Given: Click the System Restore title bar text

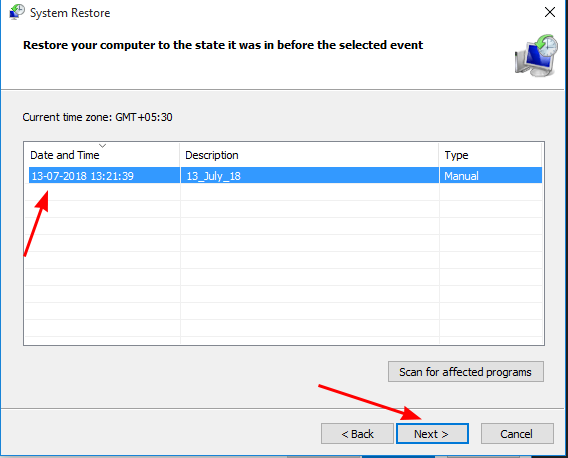Looking at the screenshot, I should [x=70, y=13].
